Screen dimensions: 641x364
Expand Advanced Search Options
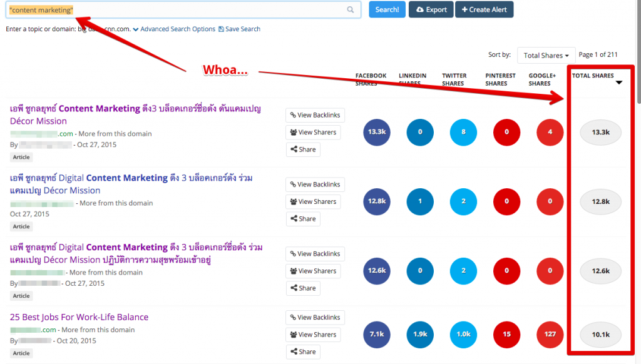174,29
